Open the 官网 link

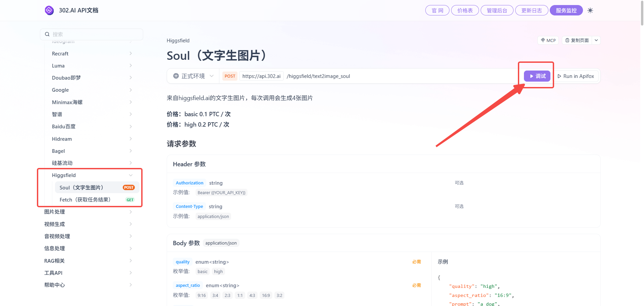click(437, 10)
